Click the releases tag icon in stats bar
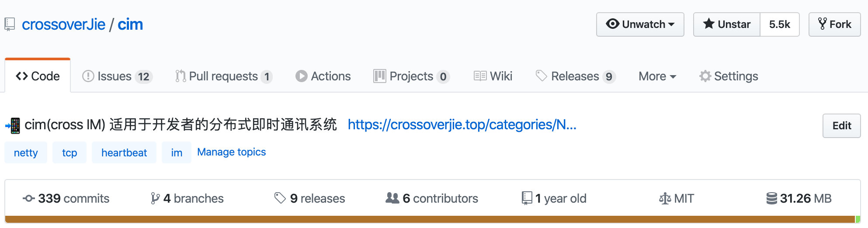The height and width of the screenshot is (228, 868). point(280,198)
